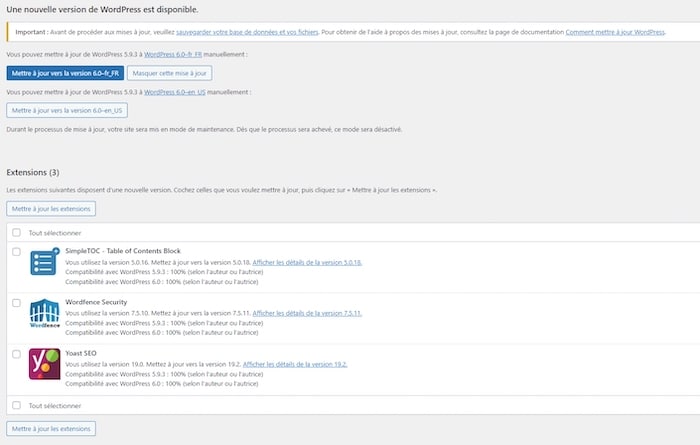Click Mettre à jour vers la version 6.0-fr_FR
Screen dimensions: 700x445
[x=65, y=73]
